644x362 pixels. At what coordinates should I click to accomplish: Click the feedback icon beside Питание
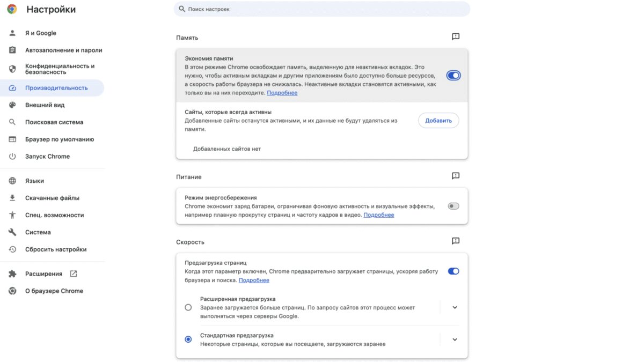click(x=455, y=175)
